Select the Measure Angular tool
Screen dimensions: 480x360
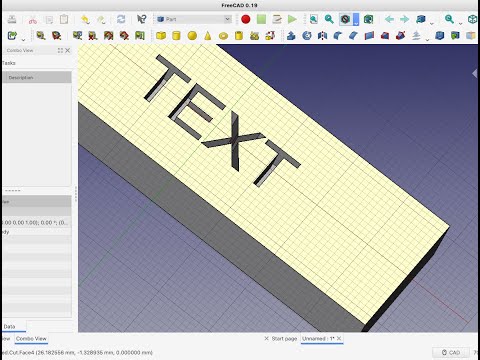point(56,35)
